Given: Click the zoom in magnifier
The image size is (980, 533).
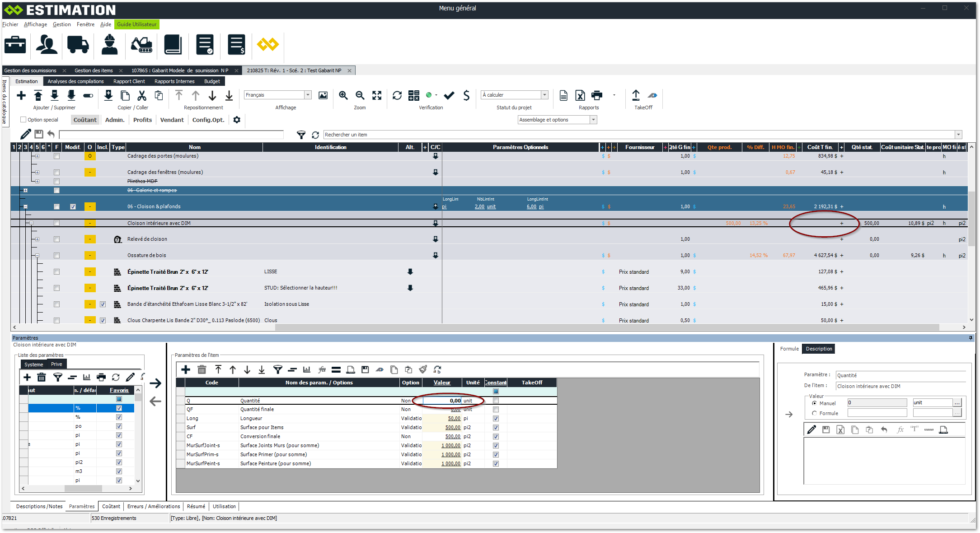Looking at the screenshot, I should coord(343,95).
